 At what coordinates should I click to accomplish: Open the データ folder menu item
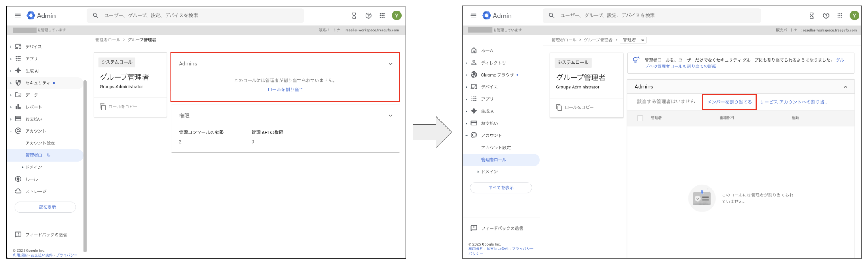[31, 95]
